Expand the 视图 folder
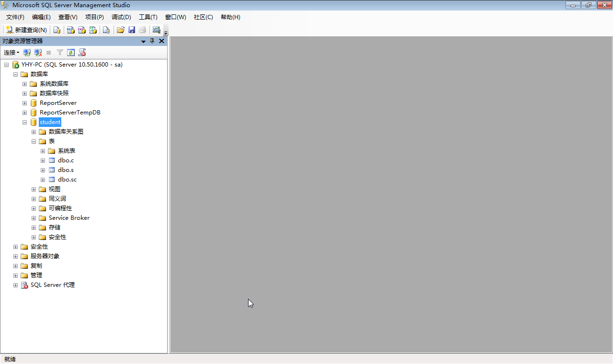 [x=34, y=189]
